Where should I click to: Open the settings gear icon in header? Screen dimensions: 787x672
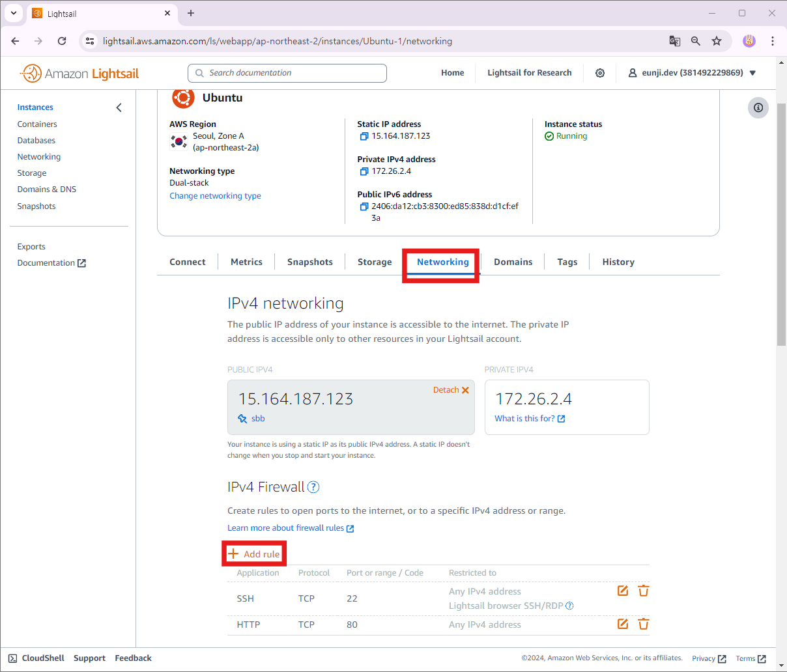tap(600, 73)
